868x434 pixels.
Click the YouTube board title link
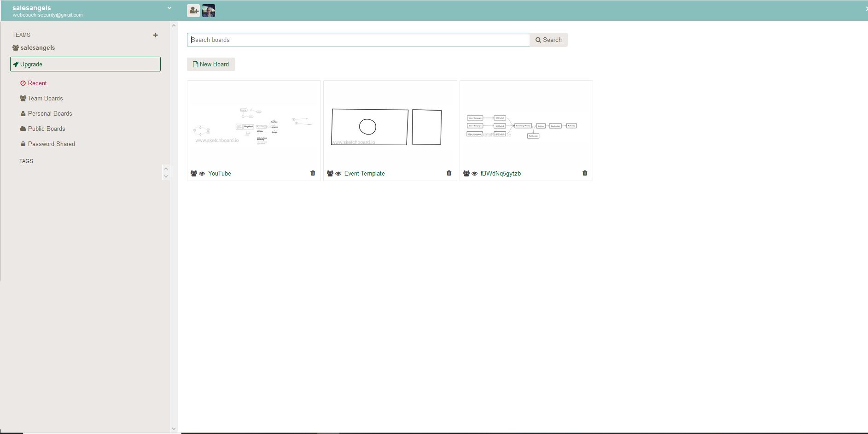pyautogui.click(x=220, y=173)
